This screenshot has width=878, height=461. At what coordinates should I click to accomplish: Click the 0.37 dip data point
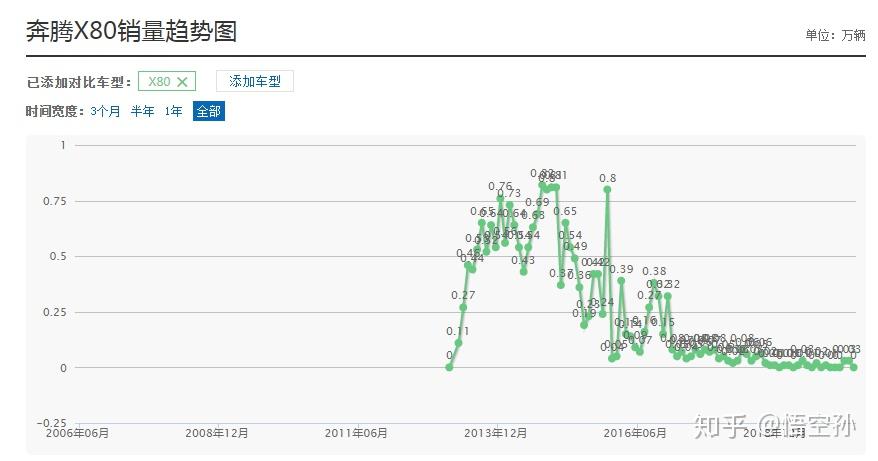click(x=561, y=285)
